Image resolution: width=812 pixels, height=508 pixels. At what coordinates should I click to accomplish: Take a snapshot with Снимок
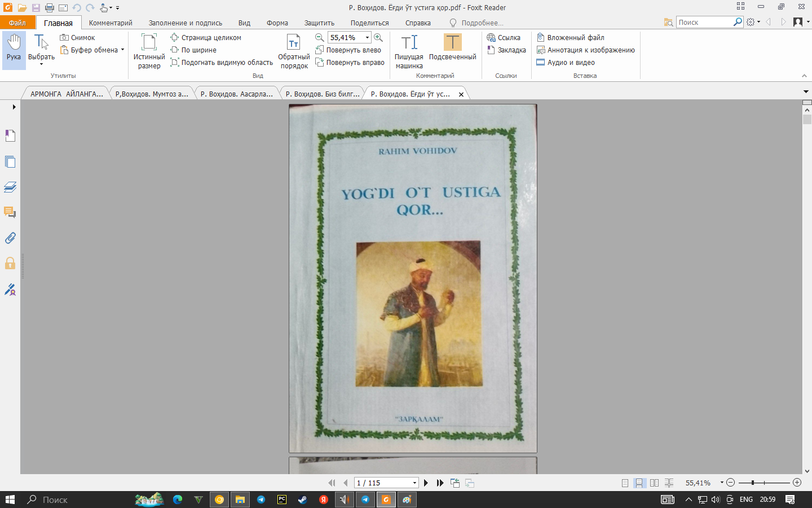pyautogui.click(x=77, y=38)
